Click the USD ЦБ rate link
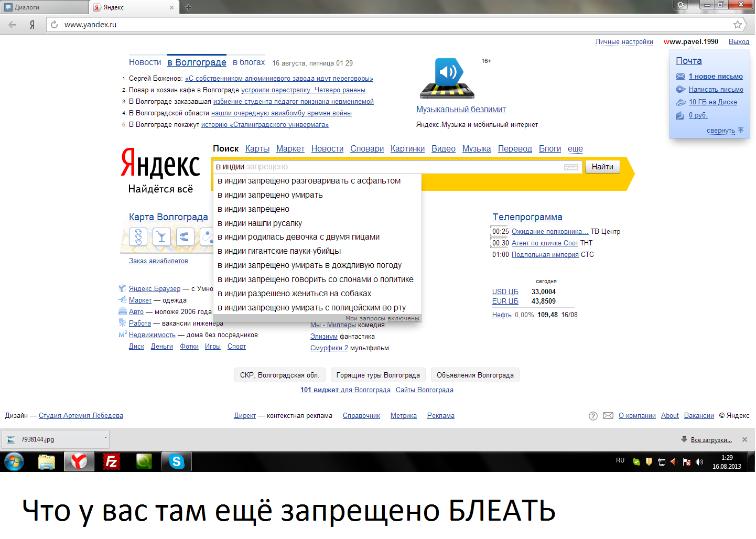Image resolution: width=756 pixels, height=539 pixels. tap(505, 292)
